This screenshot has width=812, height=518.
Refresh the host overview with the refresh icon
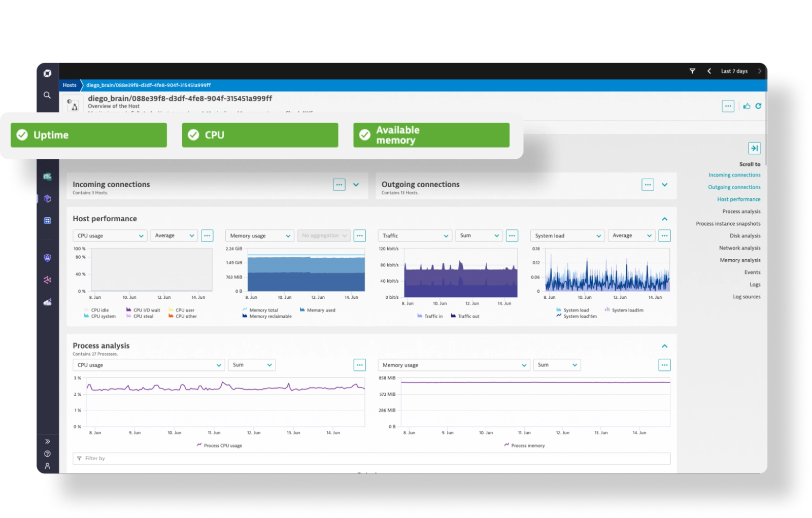click(x=758, y=106)
